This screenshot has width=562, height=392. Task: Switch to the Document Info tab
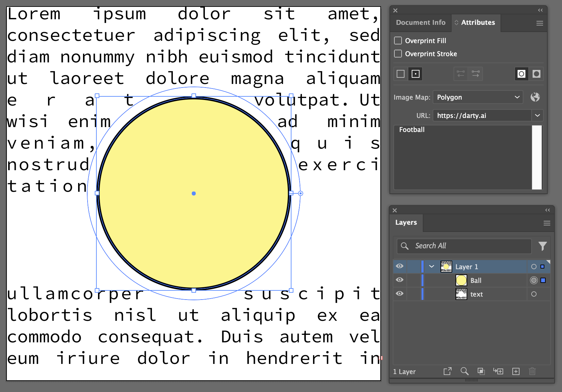coord(421,23)
